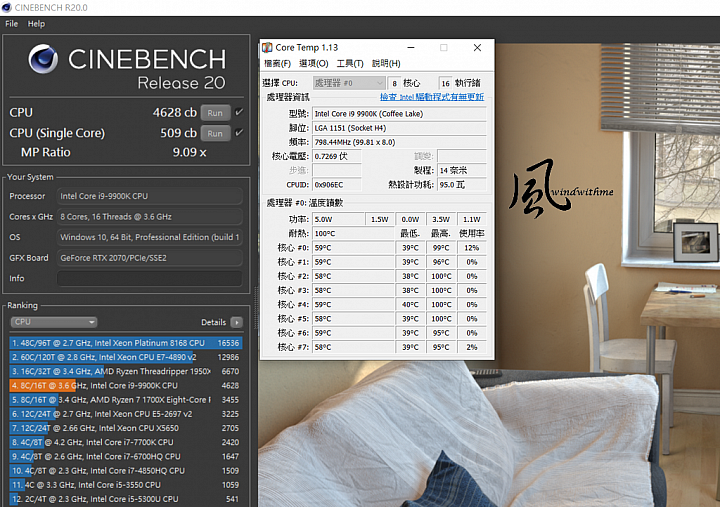This screenshot has width=720, height=507.
Task: Click Cinebench title bar app icon
Action: 6,7
